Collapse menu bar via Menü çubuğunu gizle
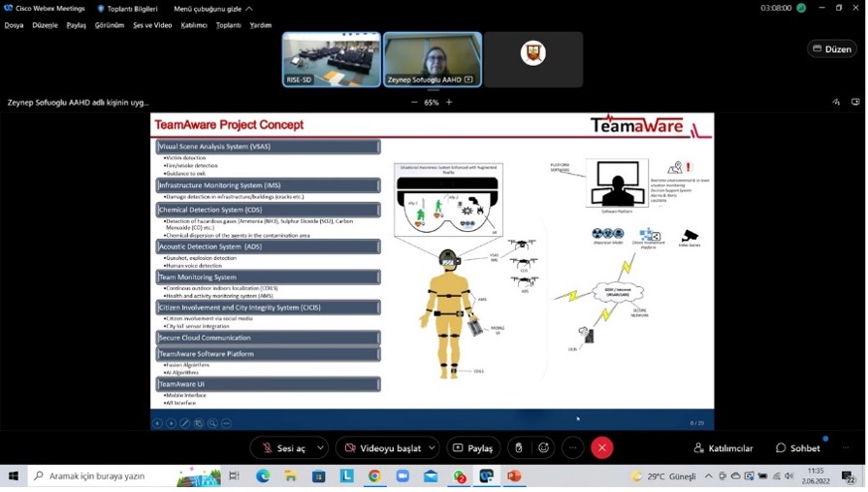868x492 pixels. coord(213,9)
